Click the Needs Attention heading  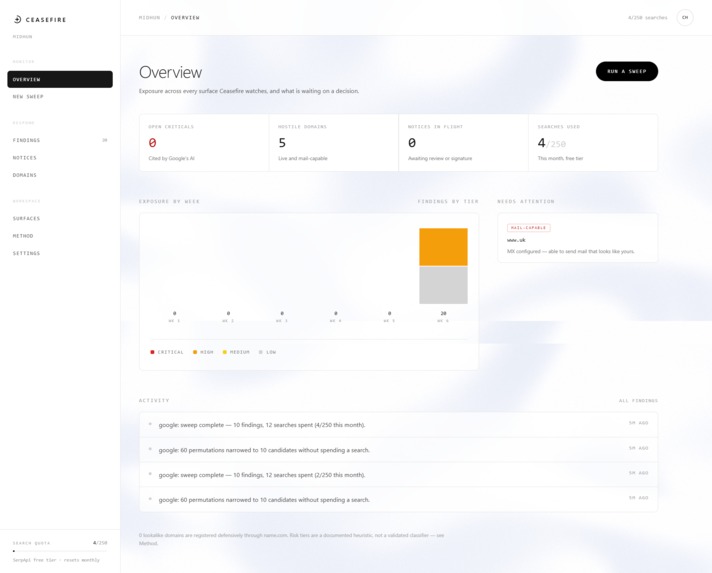pyautogui.click(x=526, y=201)
